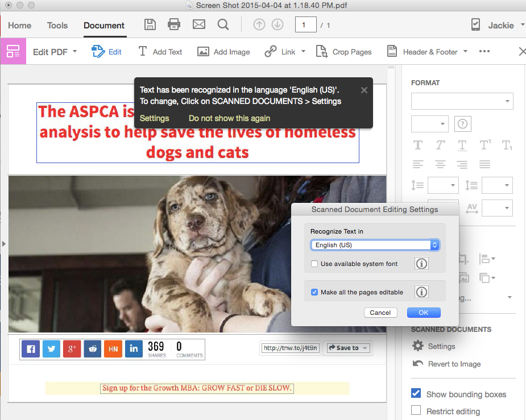Viewport: 526px width, 420px height.
Task: Confirm dialog with OK button
Action: click(x=423, y=313)
